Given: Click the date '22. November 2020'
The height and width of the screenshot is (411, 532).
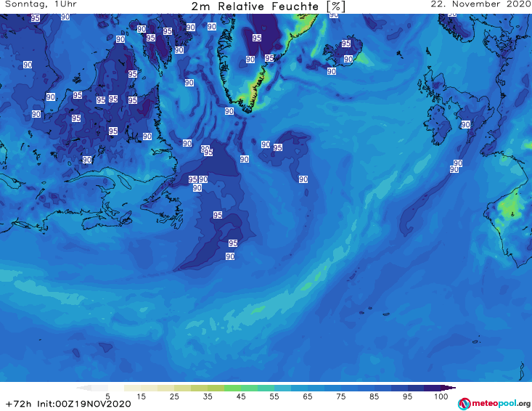Looking at the screenshot, I should tap(480, 4).
